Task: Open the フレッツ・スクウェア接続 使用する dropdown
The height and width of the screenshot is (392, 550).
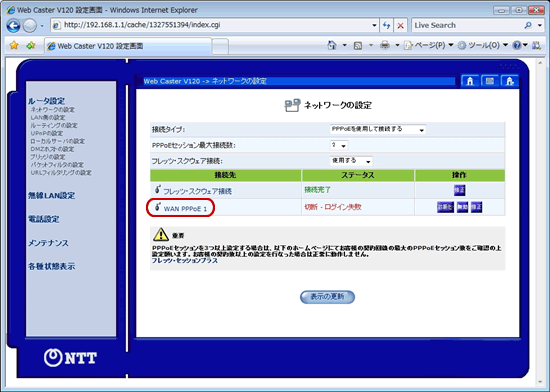Action: point(351,161)
